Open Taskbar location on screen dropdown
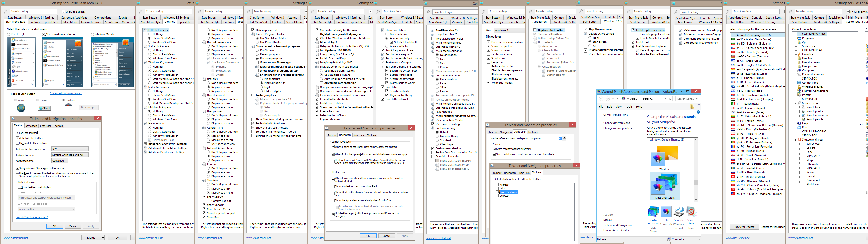The width and height of the screenshot is (868, 244). (70, 149)
